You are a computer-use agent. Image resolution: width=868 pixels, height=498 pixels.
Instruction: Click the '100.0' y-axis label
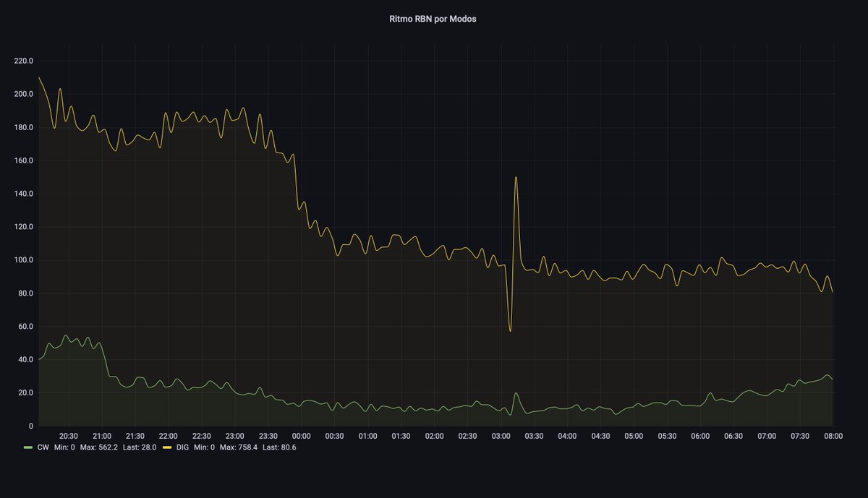tap(24, 260)
